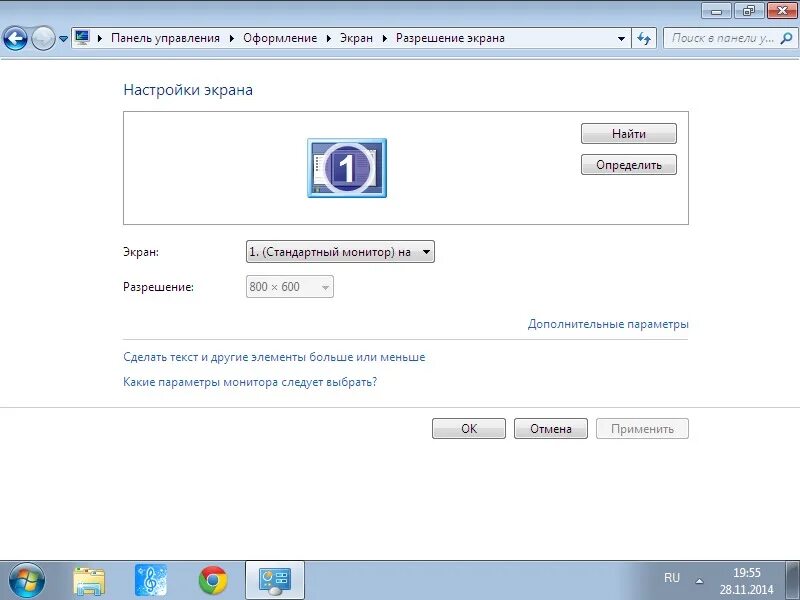Open 'Экран' breadcrumb in the address bar
The width and height of the screenshot is (800, 600).
click(356, 38)
